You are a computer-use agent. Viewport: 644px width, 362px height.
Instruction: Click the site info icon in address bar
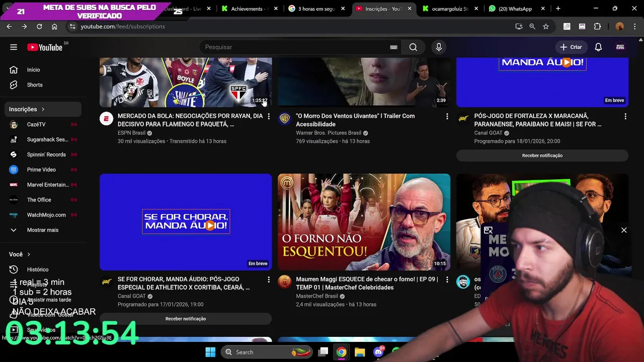72,27
